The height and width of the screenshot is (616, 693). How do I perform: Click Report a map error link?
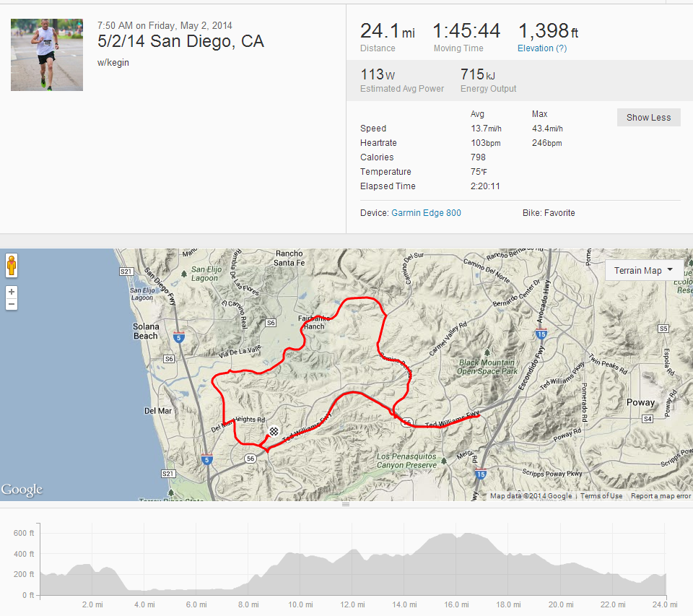(x=661, y=496)
